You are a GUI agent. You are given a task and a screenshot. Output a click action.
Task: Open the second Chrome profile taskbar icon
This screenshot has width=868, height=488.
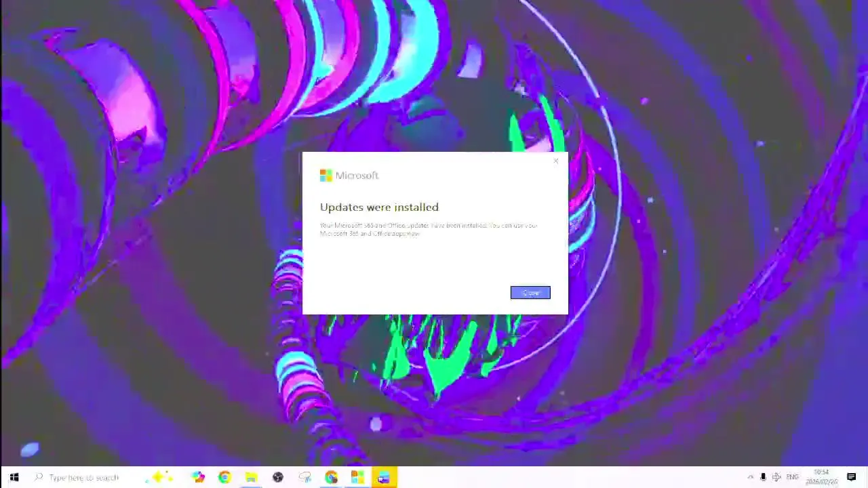pyautogui.click(x=331, y=477)
